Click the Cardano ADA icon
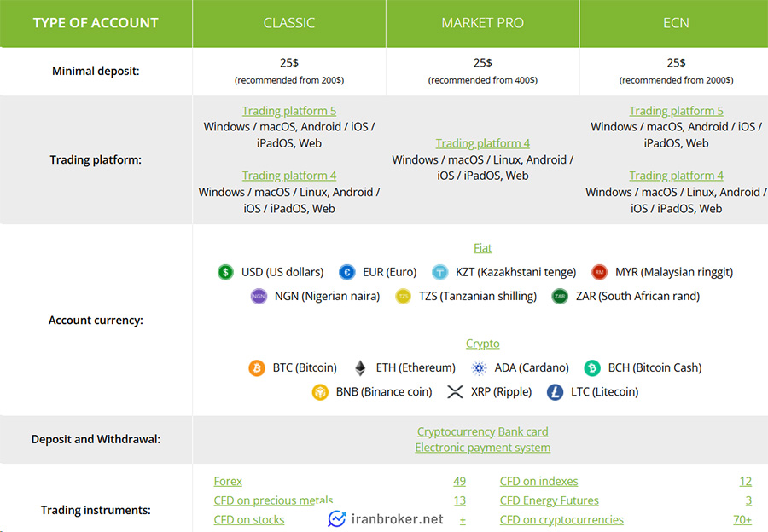768x532 pixels. (x=479, y=367)
